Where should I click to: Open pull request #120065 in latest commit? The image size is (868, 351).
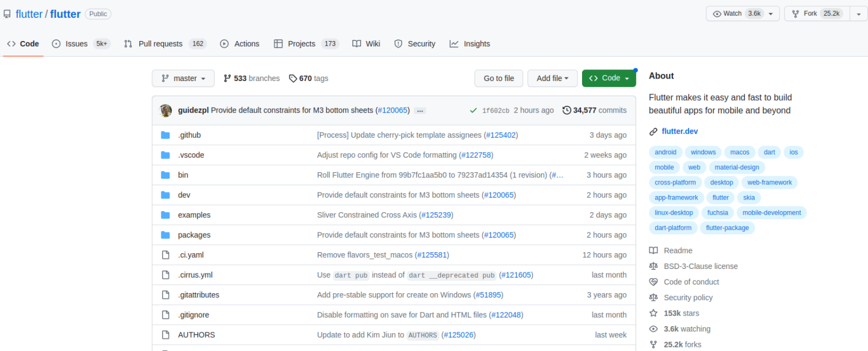point(393,110)
